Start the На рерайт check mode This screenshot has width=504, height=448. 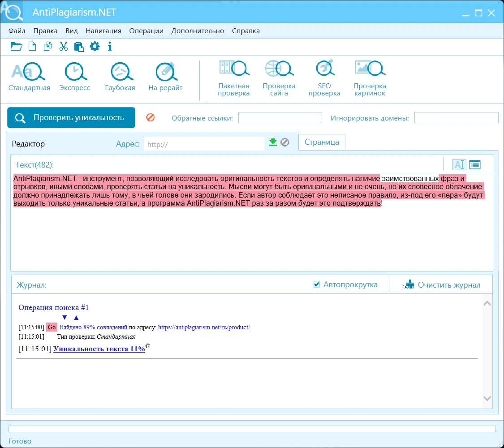click(x=165, y=77)
